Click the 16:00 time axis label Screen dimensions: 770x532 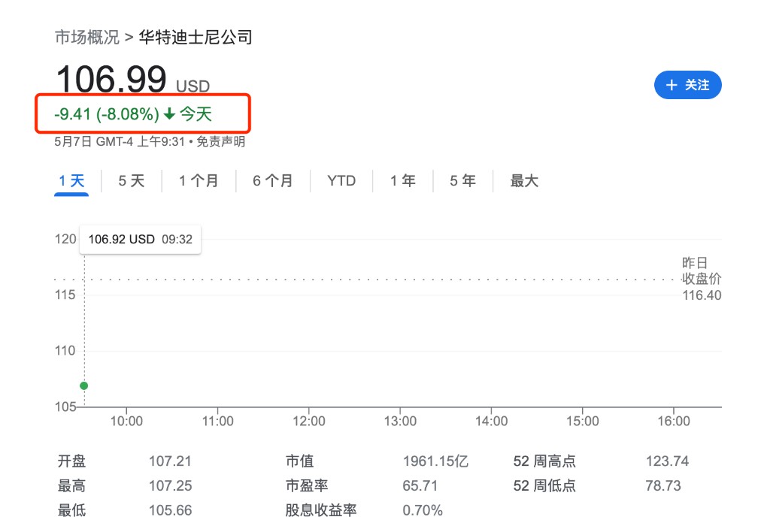pyautogui.click(x=673, y=421)
